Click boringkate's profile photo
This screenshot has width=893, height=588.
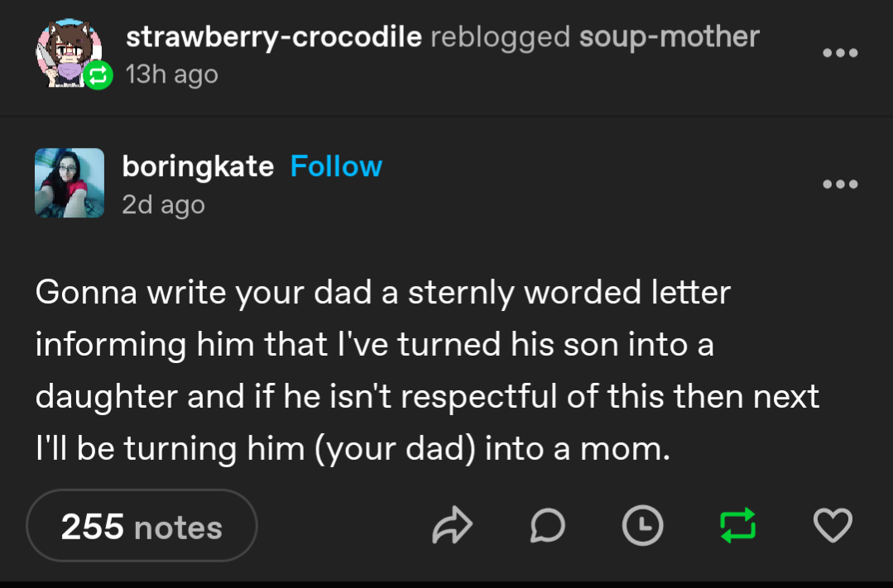(70, 183)
